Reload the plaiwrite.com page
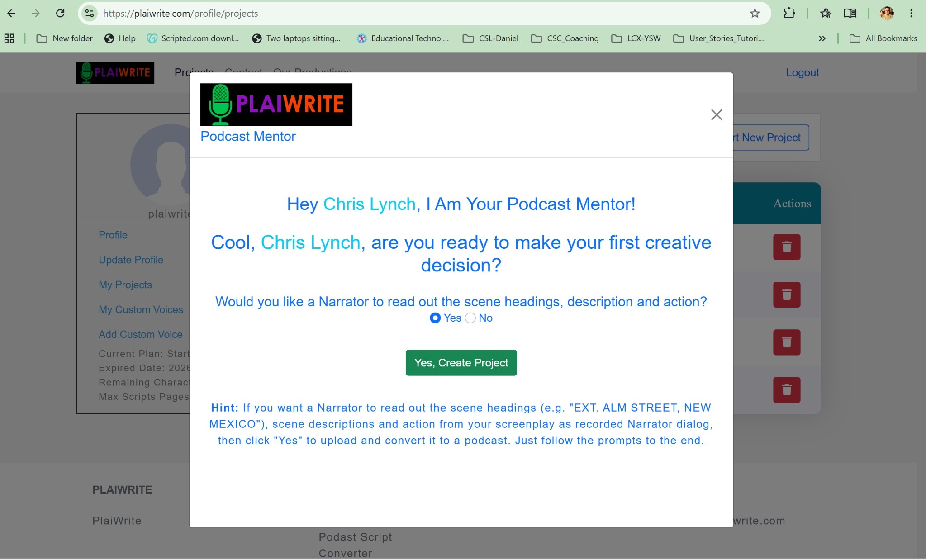926x560 pixels. click(60, 13)
